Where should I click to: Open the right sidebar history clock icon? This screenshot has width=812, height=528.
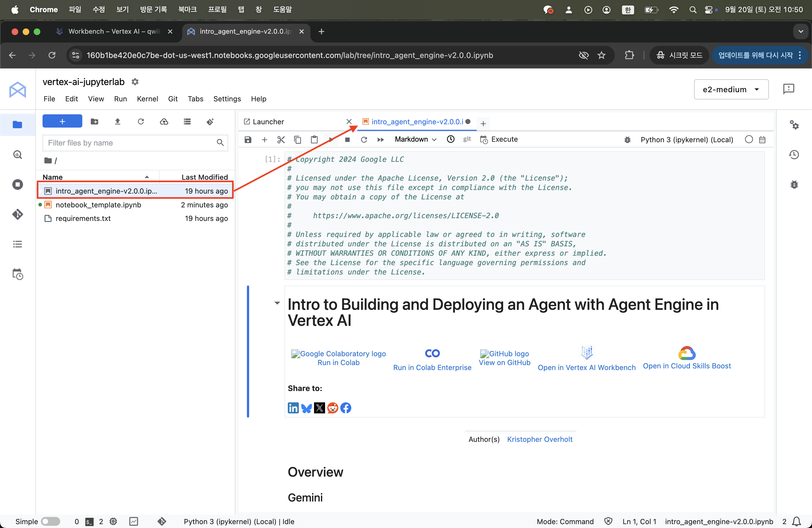coord(794,155)
